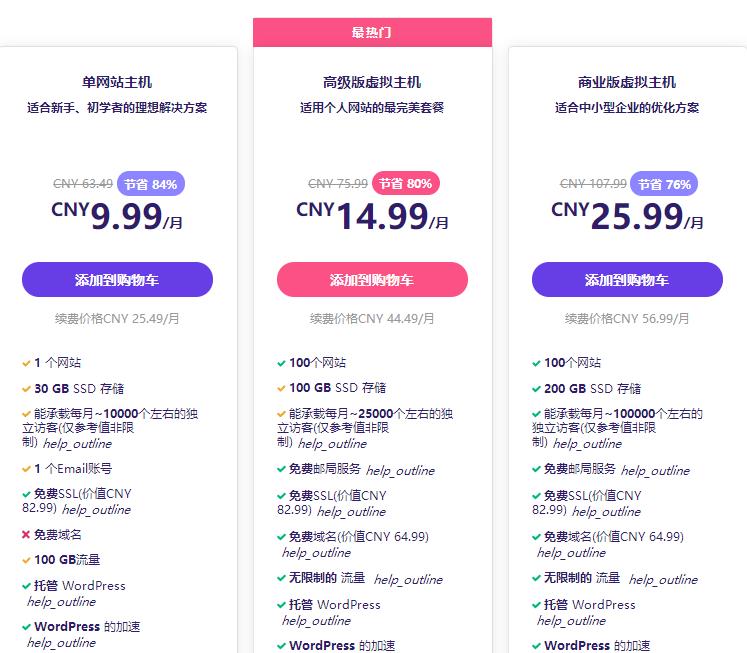Click the red X beside 免费域名
This screenshot has width=747, height=653.
(x=26, y=535)
